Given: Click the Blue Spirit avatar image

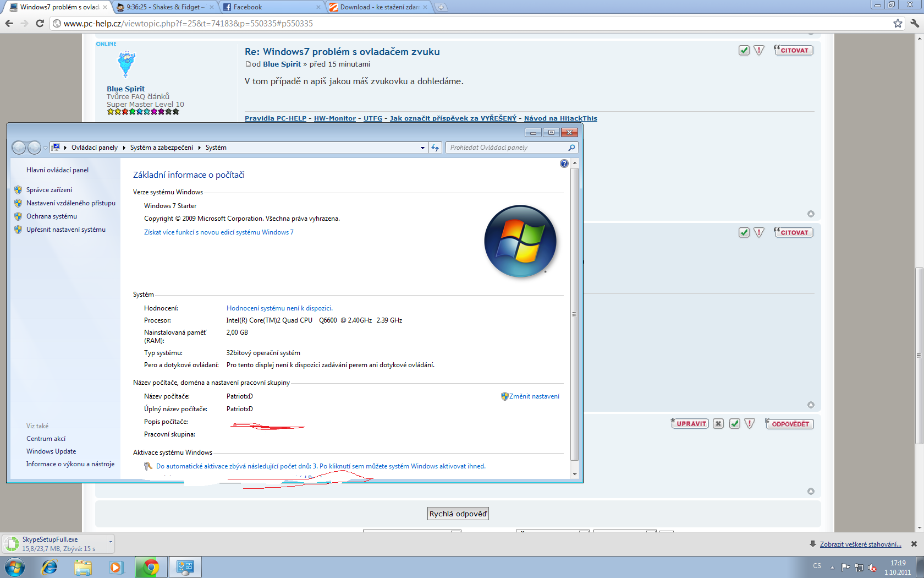Looking at the screenshot, I should 127,64.
